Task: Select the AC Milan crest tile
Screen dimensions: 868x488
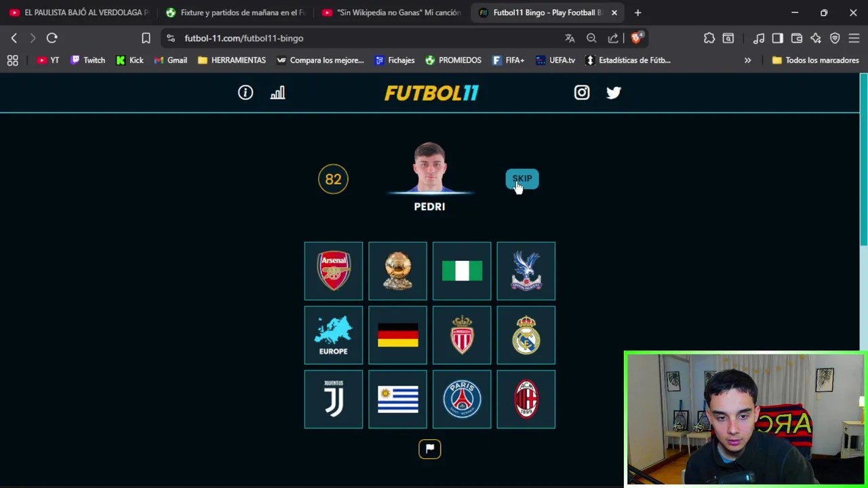Action: tap(526, 400)
